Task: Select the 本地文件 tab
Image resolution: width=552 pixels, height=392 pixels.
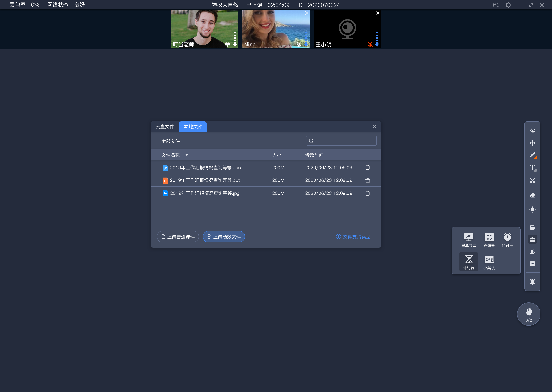Action: [193, 127]
